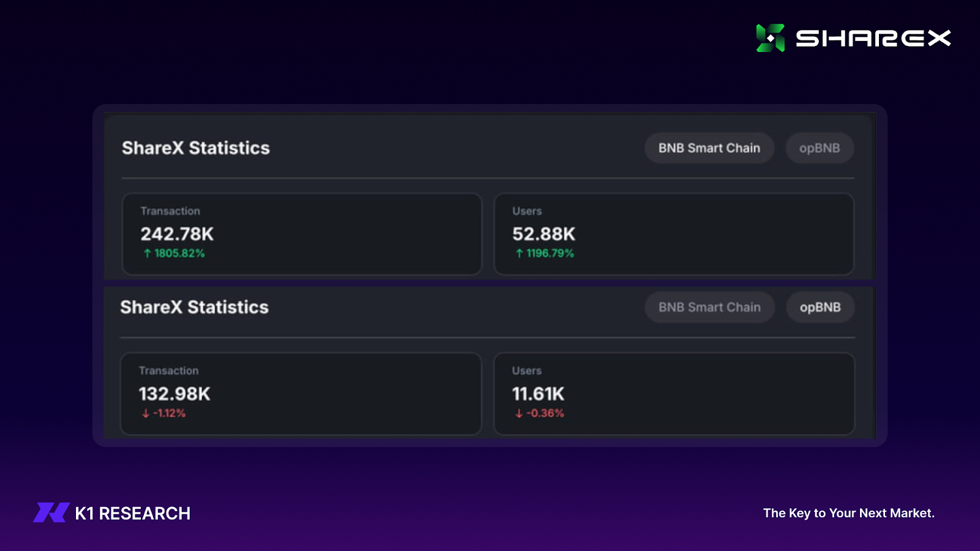Click the -0.36% users change figure
The height and width of the screenshot is (551, 980).
[545, 414]
